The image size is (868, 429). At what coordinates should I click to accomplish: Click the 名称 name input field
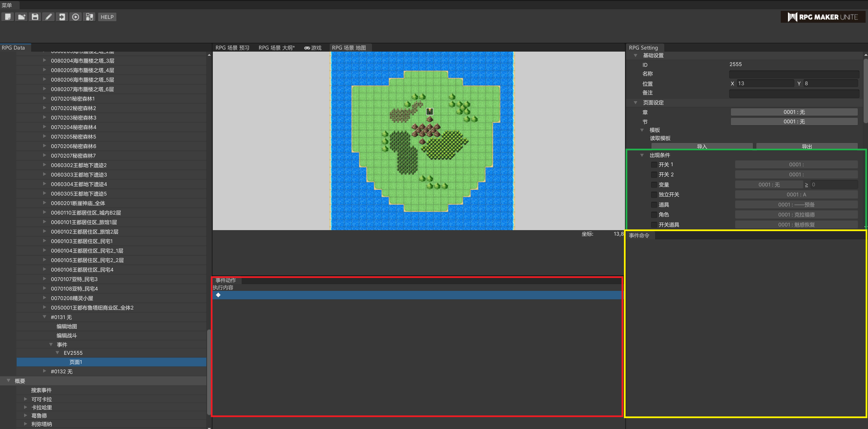[x=794, y=74]
